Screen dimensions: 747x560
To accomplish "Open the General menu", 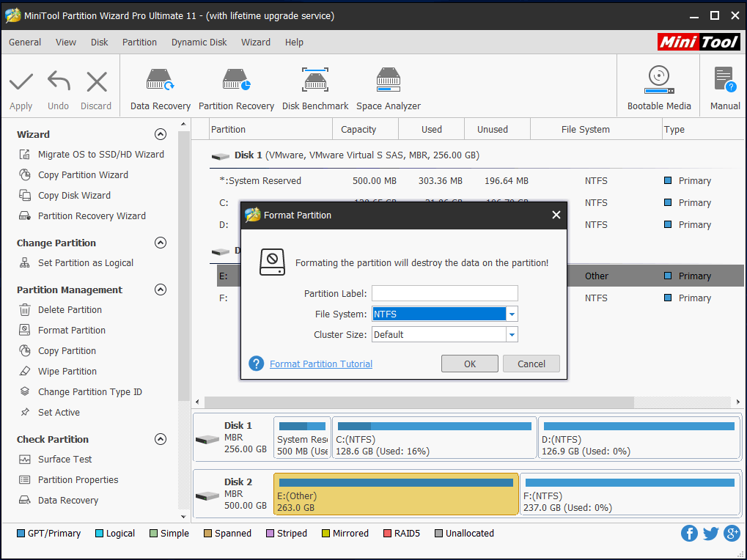I will [x=25, y=42].
